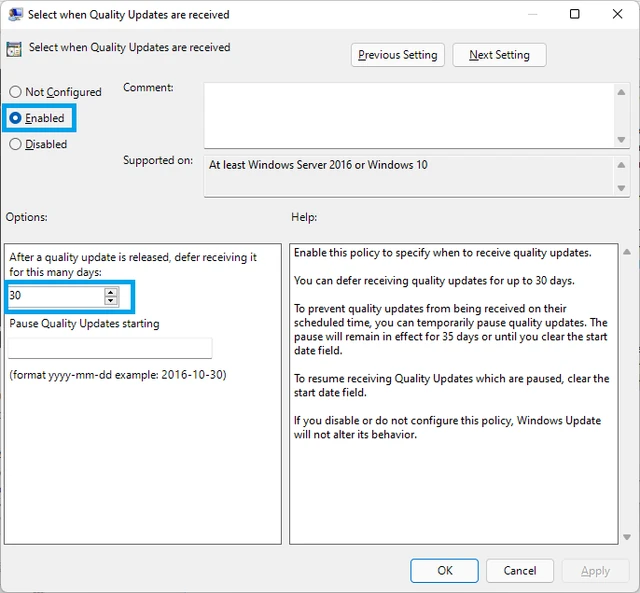Click the 'If you disable or do not configure' paragraph
640x593 pixels.
pyautogui.click(x=447, y=427)
